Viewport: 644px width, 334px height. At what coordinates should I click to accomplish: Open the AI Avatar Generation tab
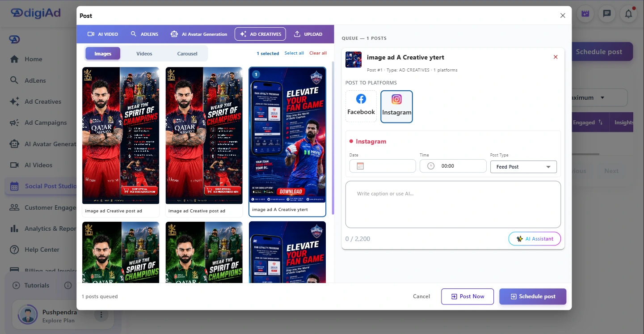(x=199, y=34)
